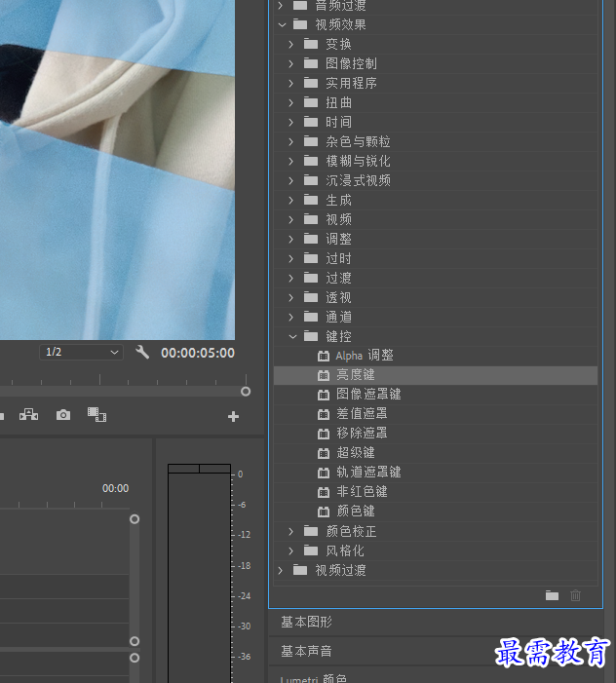Collapse the 键控 folder
The height and width of the screenshot is (683, 616).
point(292,336)
